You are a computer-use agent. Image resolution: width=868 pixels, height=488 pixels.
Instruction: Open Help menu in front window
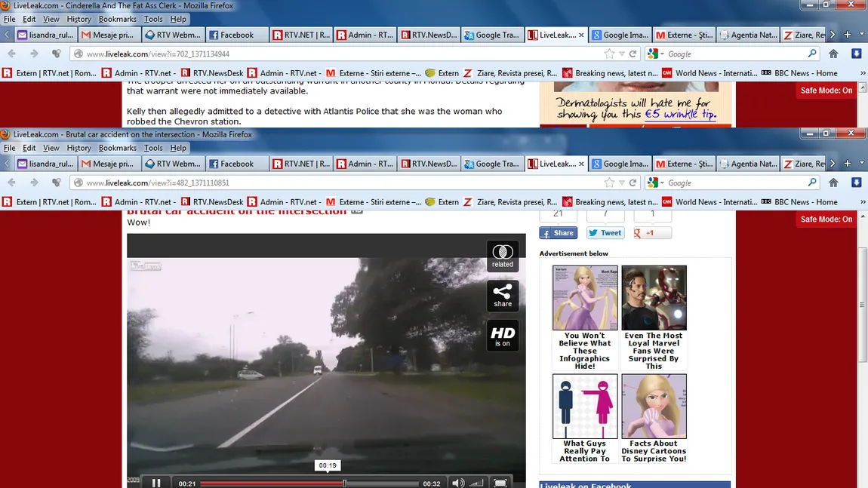pyautogui.click(x=177, y=148)
